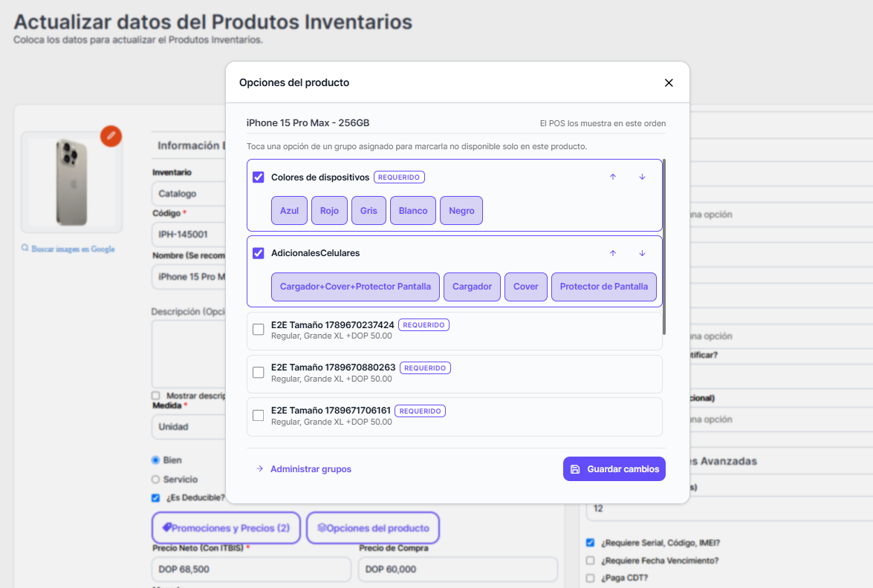The height and width of the screenshot is (588, 873).
Task: Move AdicionalesCelulares group up
Action: [613, 253]
